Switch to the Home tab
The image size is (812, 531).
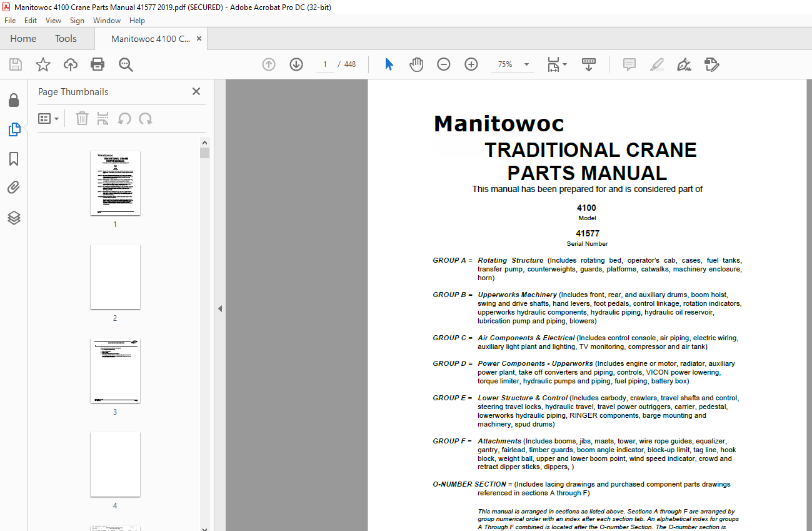(x=23, y=39)
